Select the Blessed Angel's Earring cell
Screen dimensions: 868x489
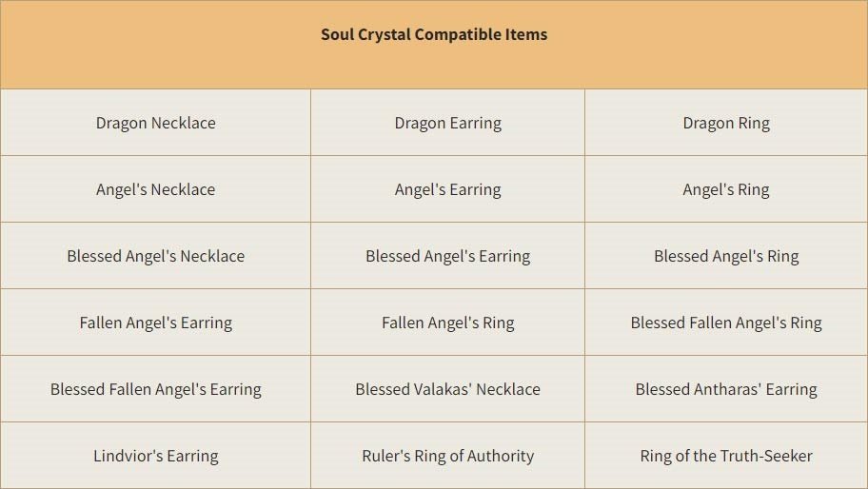click(448, 256)
